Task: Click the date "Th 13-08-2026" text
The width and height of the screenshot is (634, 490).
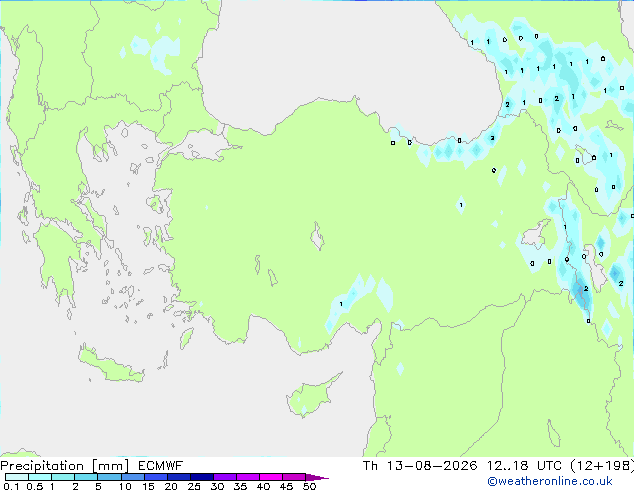Action: [420, 466]
